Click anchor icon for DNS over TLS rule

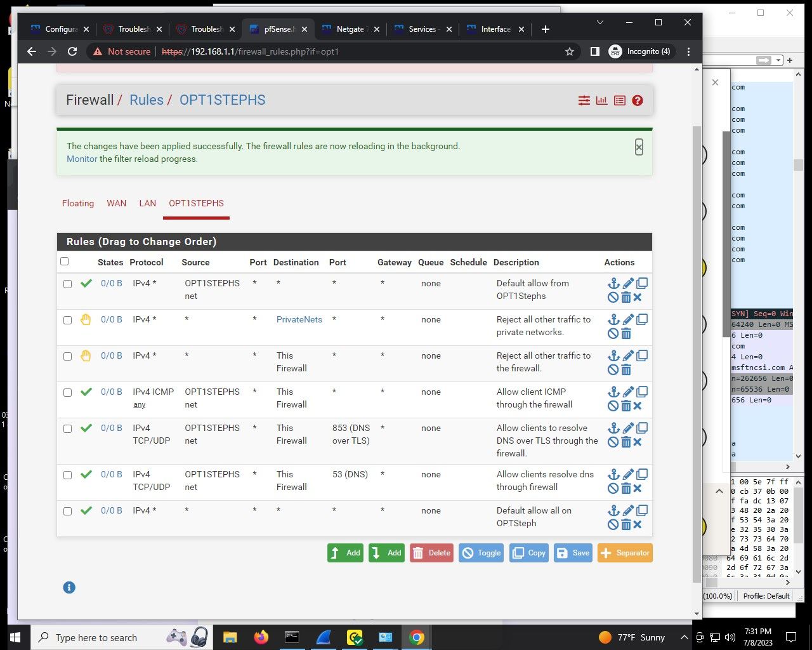click(x=613, y=428)
